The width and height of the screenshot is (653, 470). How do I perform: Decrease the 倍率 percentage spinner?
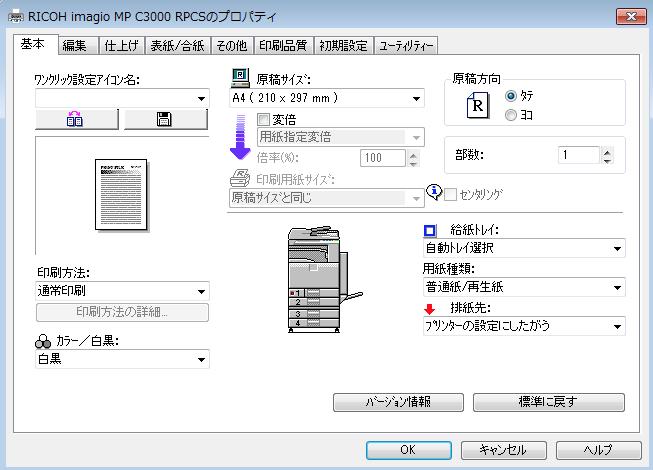click(413, 163)
